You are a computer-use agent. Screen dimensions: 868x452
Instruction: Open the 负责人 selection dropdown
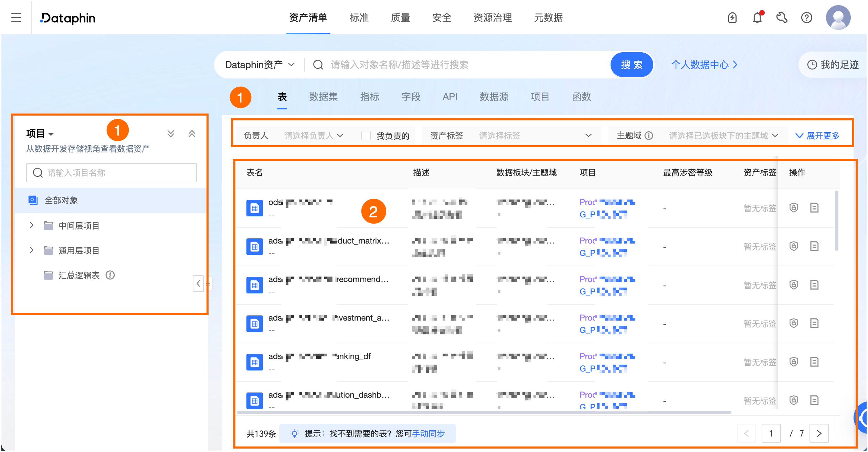(x=314, y=136)
